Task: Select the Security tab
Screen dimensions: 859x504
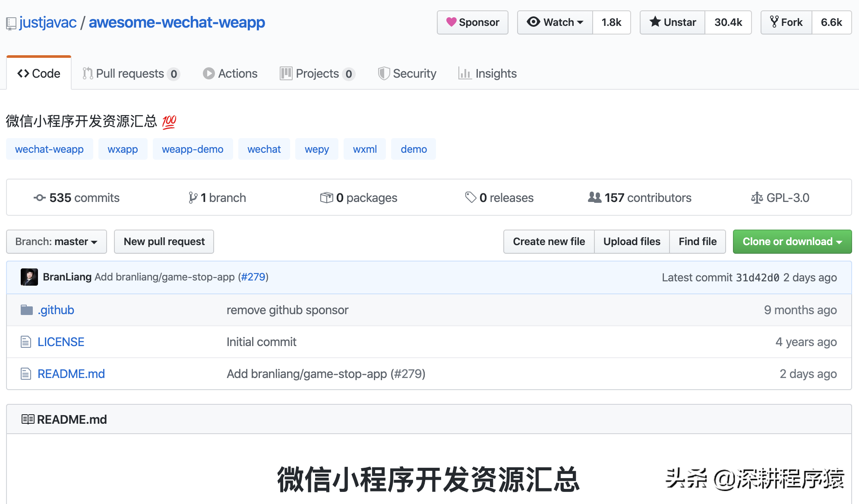Action: [407, 73]
